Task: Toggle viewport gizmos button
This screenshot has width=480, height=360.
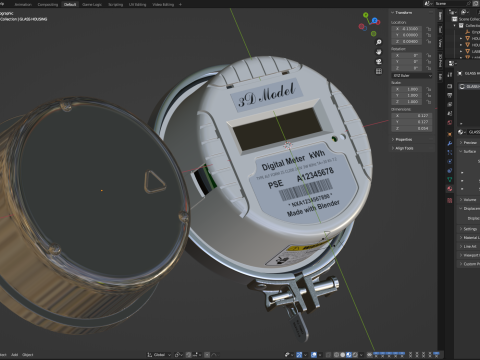Action: (299, 355)
